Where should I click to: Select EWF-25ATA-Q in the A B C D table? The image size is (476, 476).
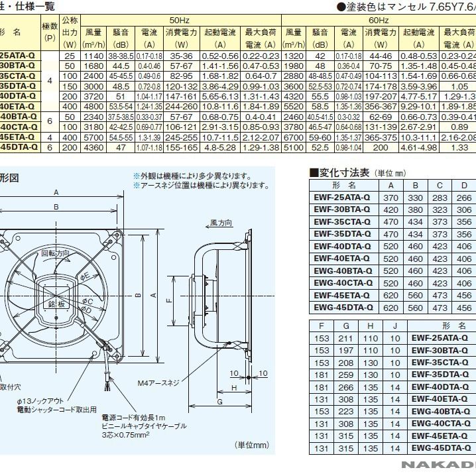[x=343, y=198]
